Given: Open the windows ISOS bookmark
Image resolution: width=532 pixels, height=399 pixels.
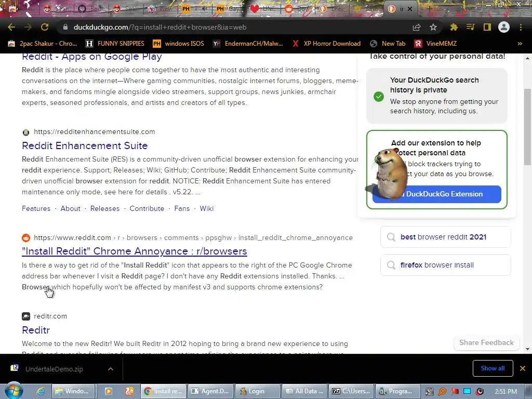Looking at the screenshot, I should click(x=179, y=44).
